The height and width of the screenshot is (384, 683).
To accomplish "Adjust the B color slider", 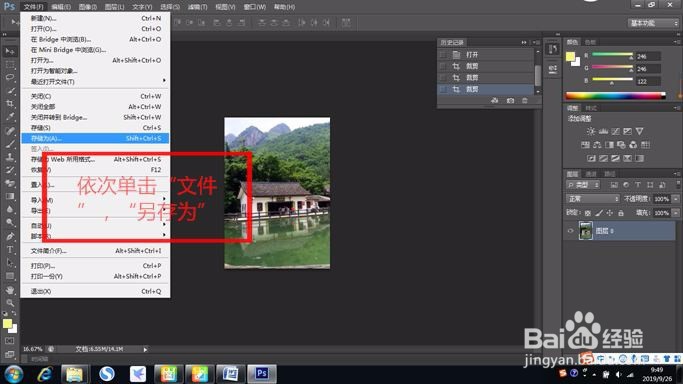I will pos(612,80).
